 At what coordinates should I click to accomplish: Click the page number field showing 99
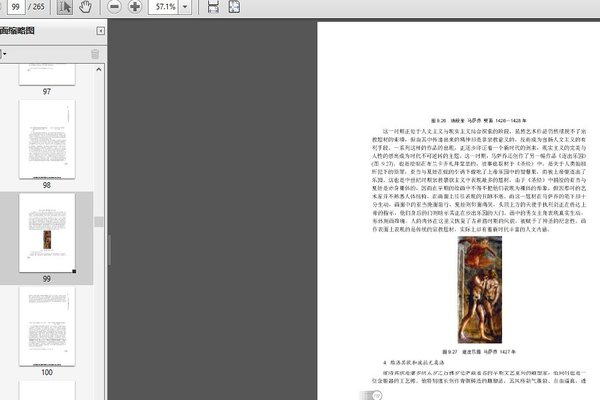point(16,7)
